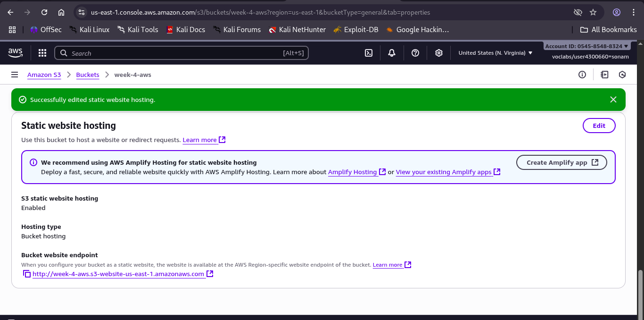The width and height of the screenshot is (644, 320).
Task: Expand the Account ID dropdown
Action: 587,46
